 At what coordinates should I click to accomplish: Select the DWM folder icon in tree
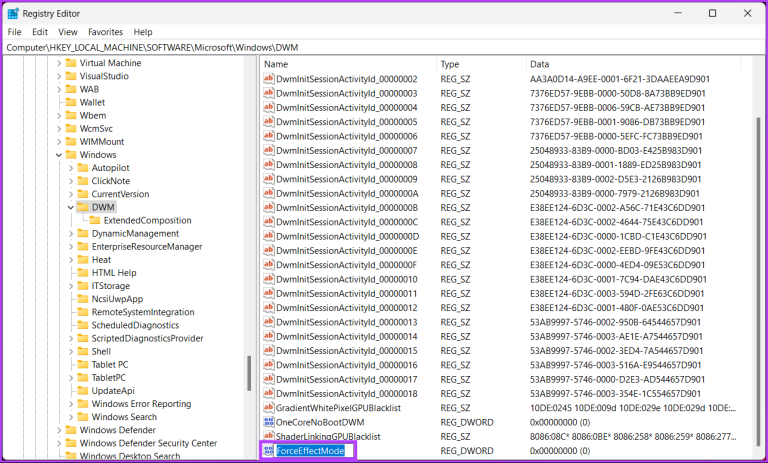[x=82, y=207]
